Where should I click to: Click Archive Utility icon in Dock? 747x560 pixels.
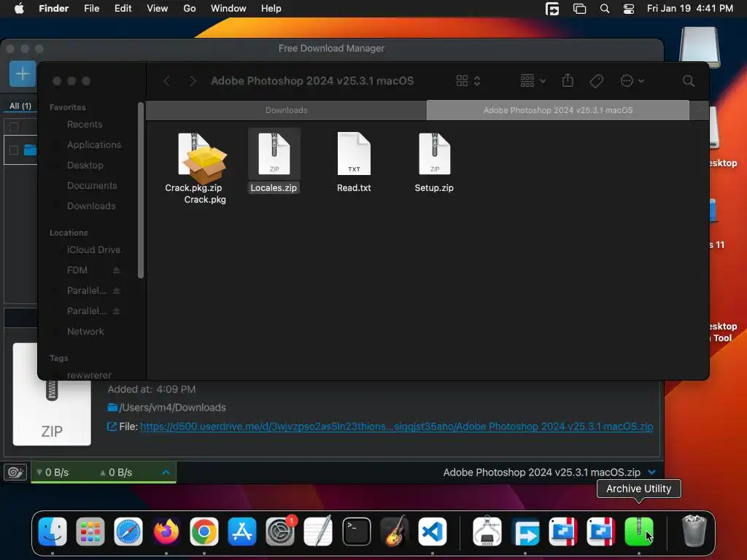pos(639,532)
